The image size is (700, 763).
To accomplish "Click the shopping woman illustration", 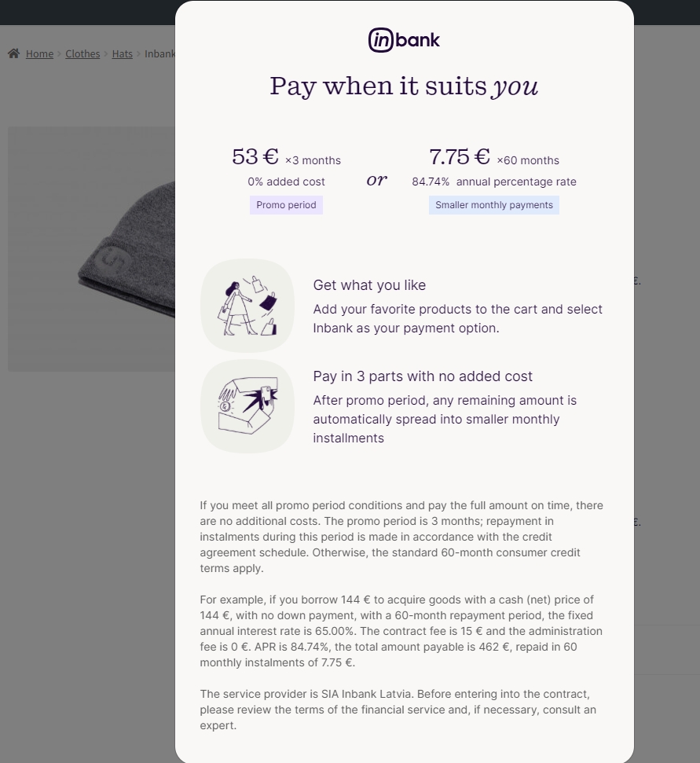I will (x=247, y=306).
